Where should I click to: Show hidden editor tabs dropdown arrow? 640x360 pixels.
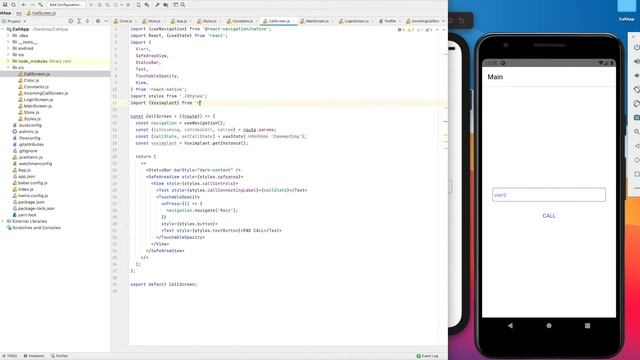coord(443,21)
